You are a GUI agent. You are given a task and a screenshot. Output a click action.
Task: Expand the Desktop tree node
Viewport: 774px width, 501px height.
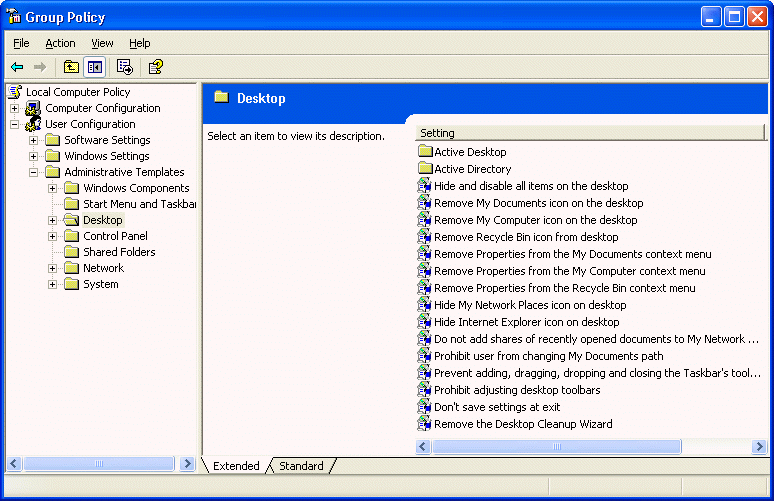[52, 220]
